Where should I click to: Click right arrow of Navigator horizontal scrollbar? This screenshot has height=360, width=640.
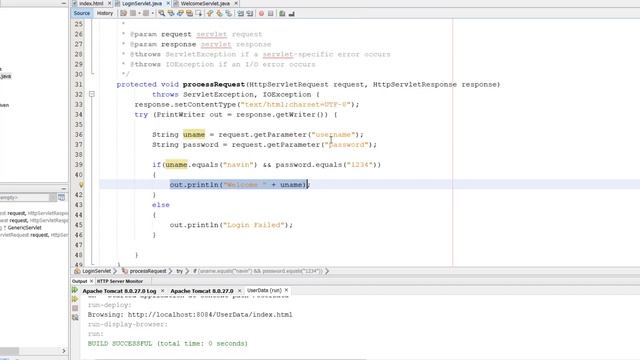pos(64,351)
